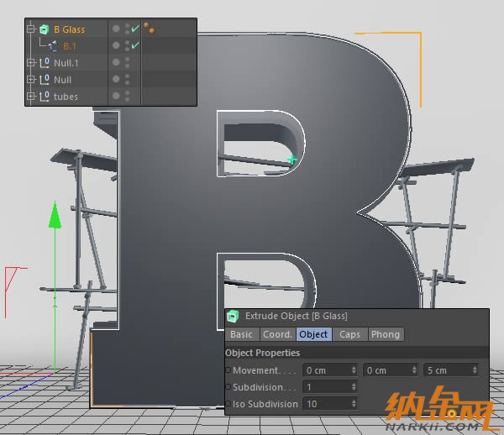This screenshot has width=504, height=435.
Task: Click the Subdivision value field
Action: click(330, 387)
